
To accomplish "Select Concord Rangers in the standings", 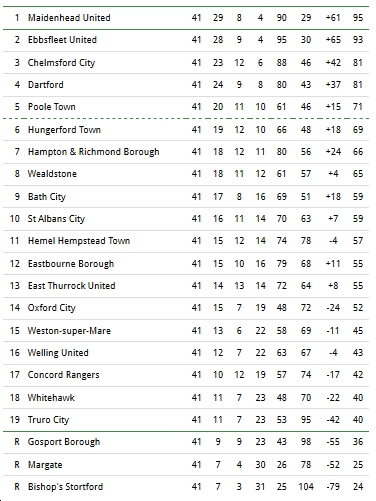I will coord(64,375).
